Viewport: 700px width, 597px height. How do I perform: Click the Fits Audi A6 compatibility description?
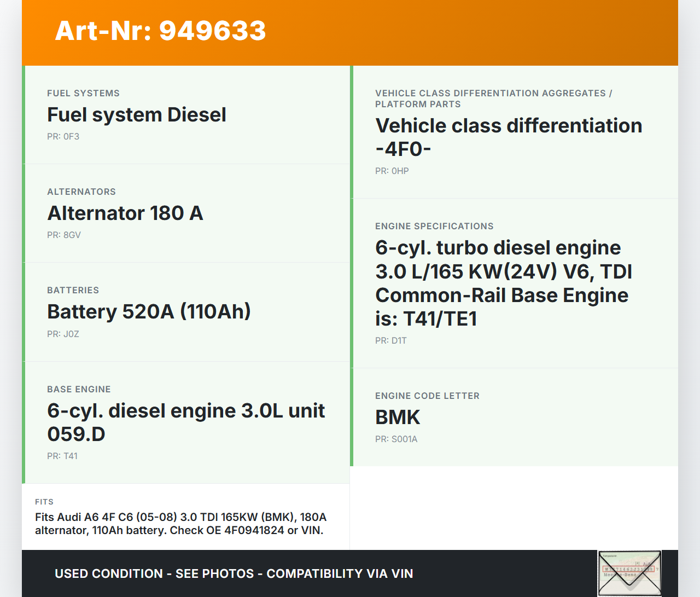coord(180,524)
